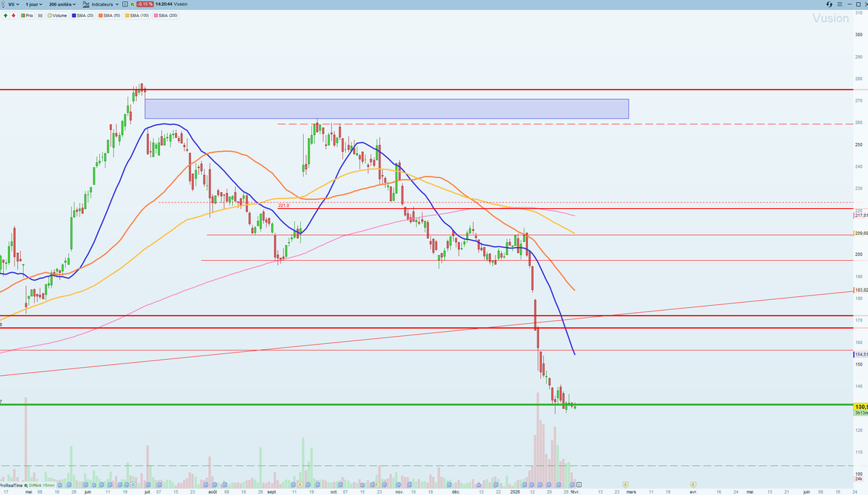Click the 3h13m countdown label

coord(861,413)
